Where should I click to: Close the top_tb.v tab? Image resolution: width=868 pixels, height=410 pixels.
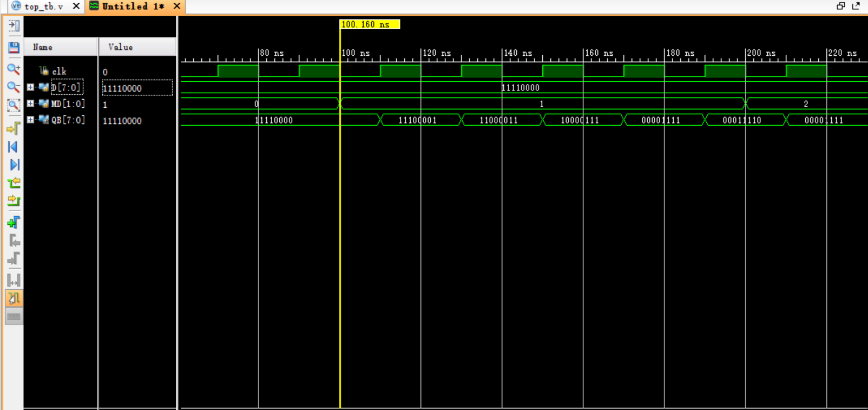point(76,6)
